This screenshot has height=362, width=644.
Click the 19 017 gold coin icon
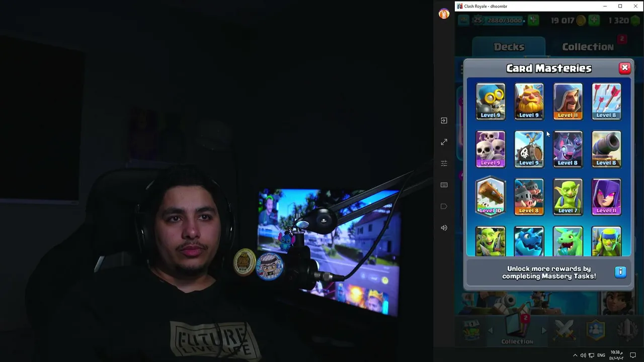pyautogui.click(x=581, y=21)
